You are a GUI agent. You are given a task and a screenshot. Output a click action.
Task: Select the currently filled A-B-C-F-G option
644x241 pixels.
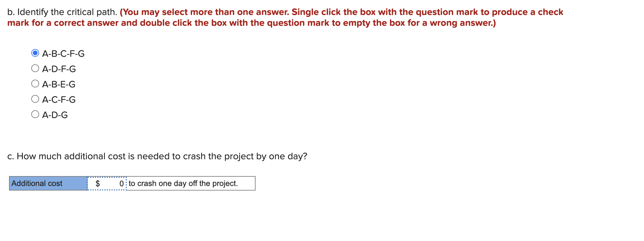pyautogui.click(x=35, y=53)
